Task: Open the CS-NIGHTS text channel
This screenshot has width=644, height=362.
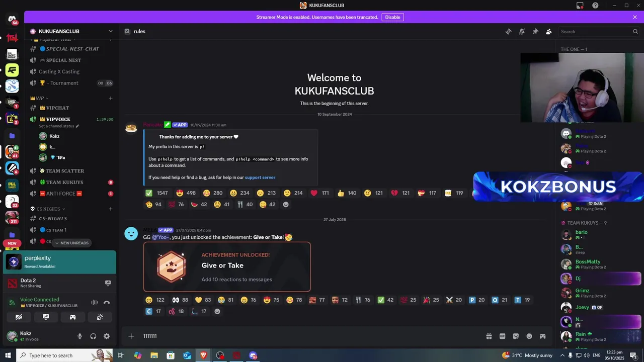Action: click(71, 219)
